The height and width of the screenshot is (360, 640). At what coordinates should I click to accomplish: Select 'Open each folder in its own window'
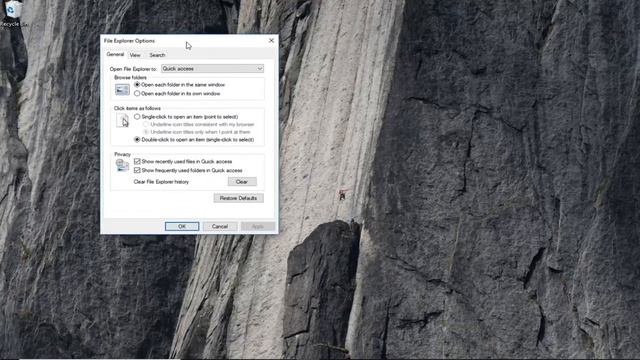(177, 93)
